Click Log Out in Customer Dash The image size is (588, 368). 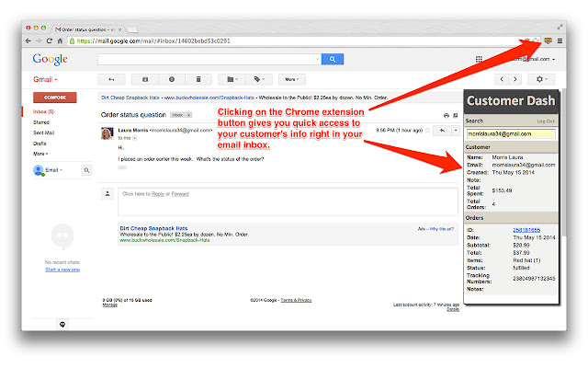tap(546, 121)
